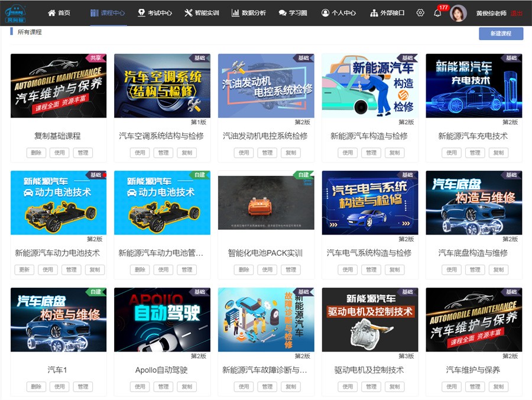Switch to the 课程中心 tab
Viewport: 532px width, 400px height.
(x=109, y=13)
